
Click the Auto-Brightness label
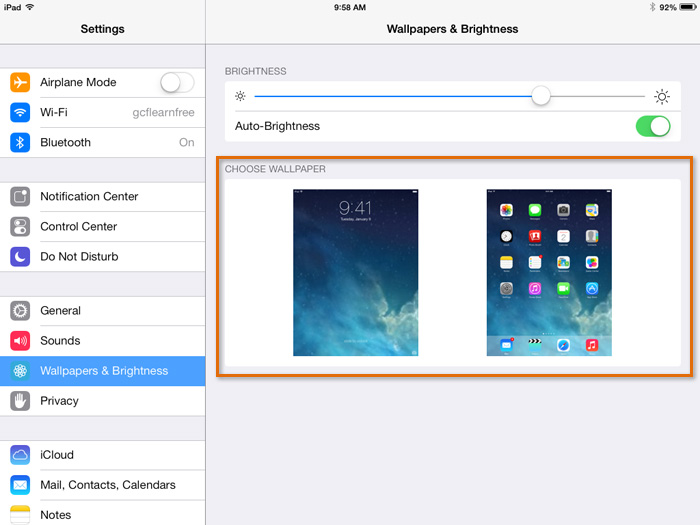pyautogui.click(x=277, y=126)
